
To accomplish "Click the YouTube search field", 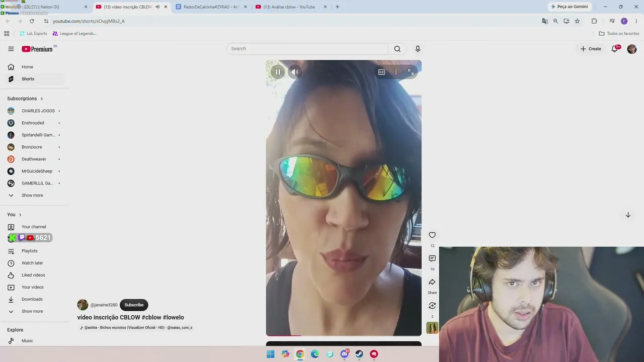I will click(x=307, y=49).
